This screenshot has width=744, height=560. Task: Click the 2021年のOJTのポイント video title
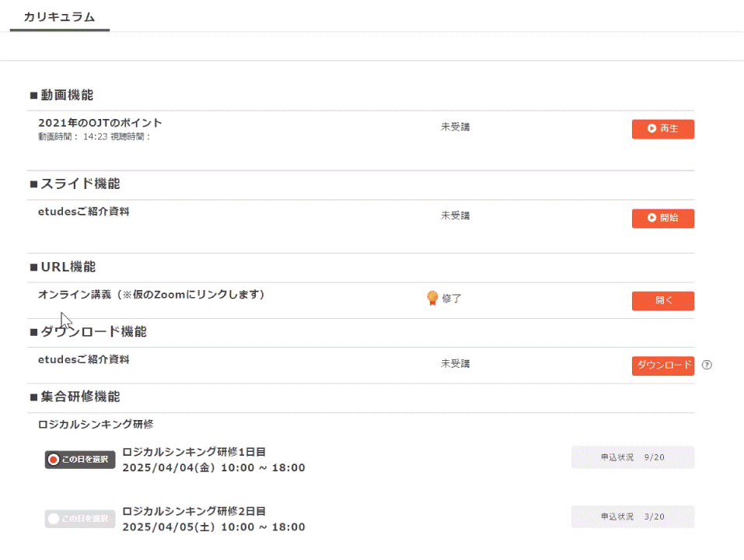pos(100,123)
